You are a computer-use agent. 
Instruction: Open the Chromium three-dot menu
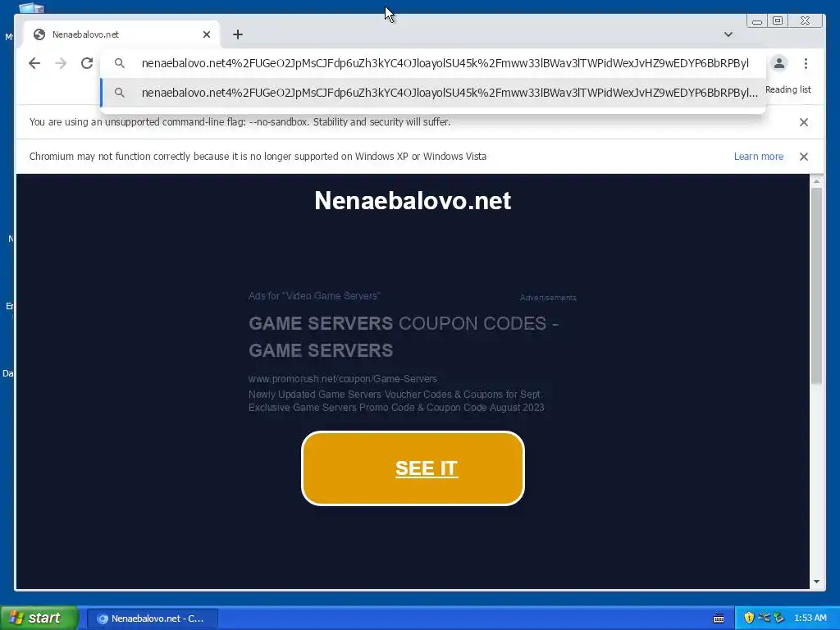click(806, 63)
